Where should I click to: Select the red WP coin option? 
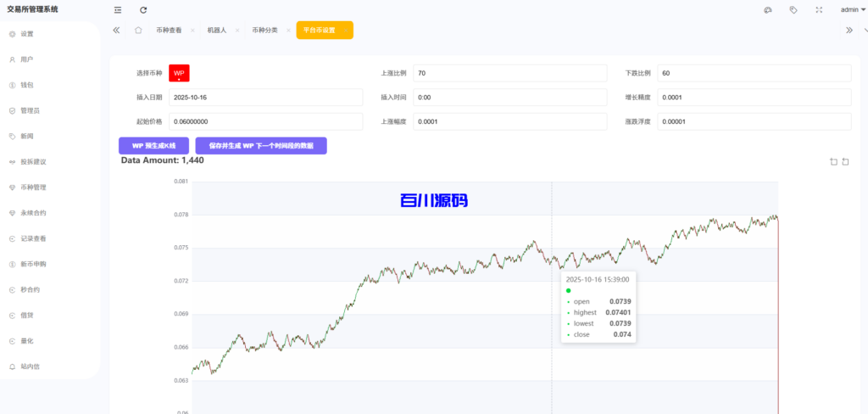click(179, 74)
